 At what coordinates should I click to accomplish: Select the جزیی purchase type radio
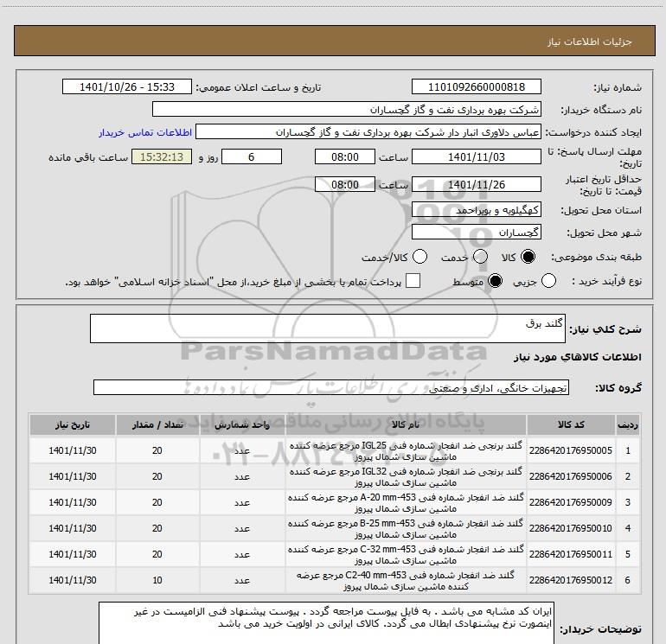(548, 281)
